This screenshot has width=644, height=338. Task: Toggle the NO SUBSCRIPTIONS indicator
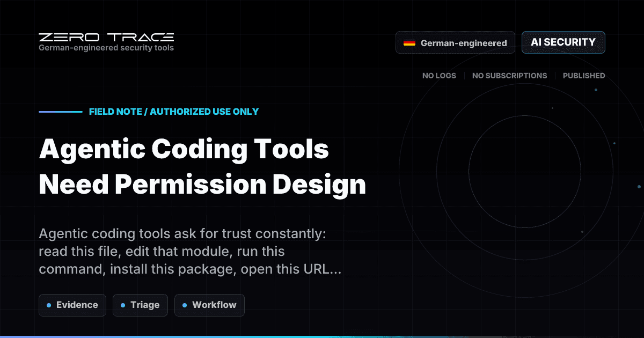509,76
